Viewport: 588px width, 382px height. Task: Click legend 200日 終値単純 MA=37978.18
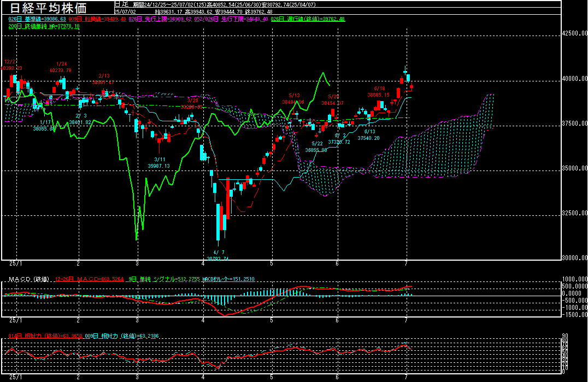44,26
